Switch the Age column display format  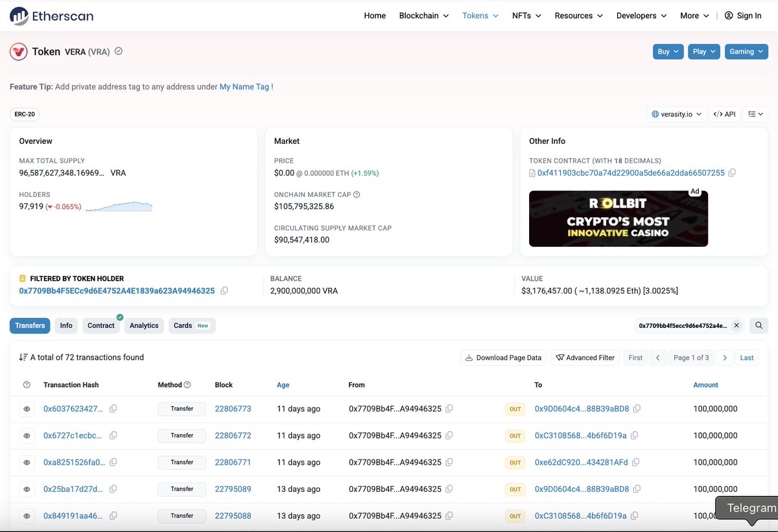pos(283,385)
